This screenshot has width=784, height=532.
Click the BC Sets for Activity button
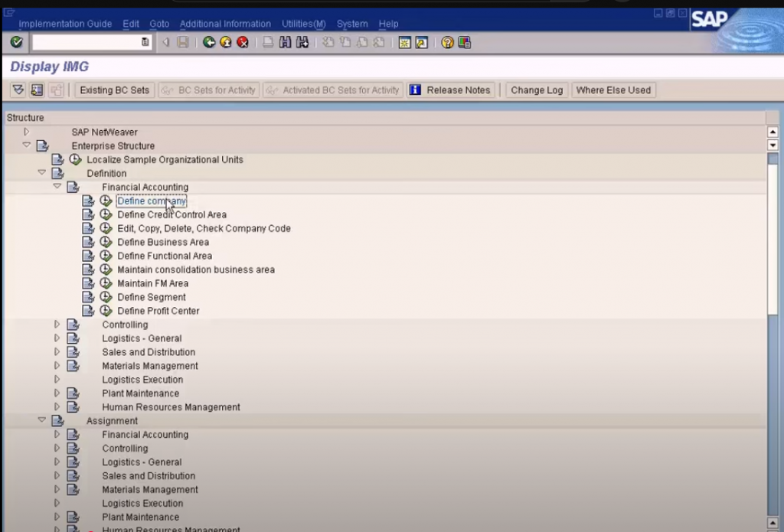(209, 90)
